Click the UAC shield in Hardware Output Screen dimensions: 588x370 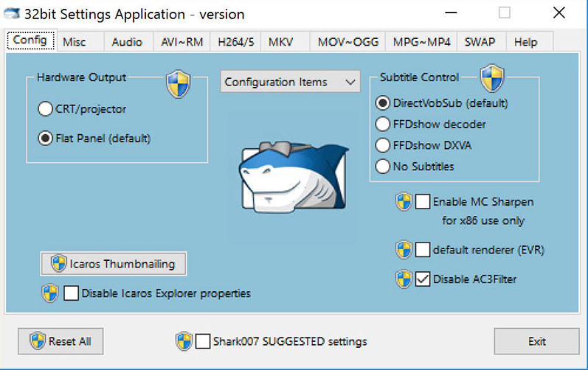tap(179, 84)
